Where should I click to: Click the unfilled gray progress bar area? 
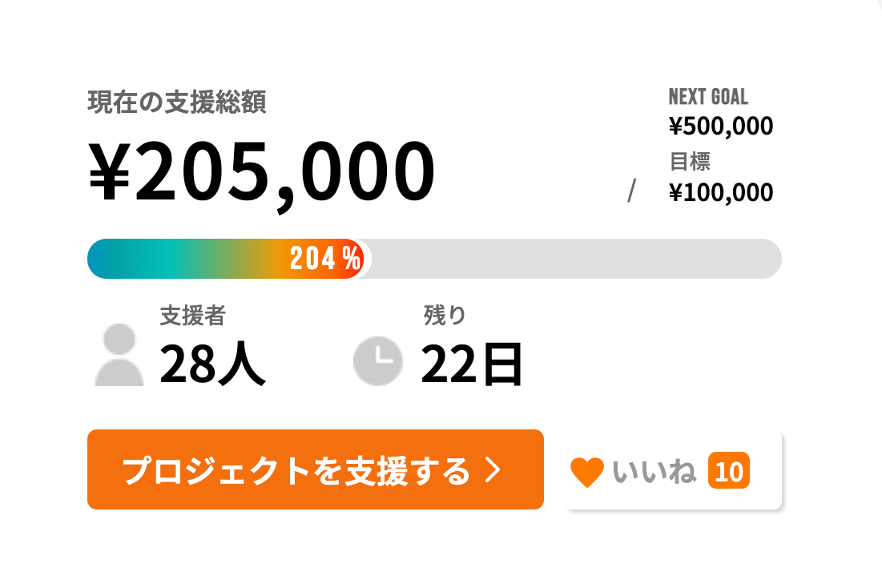(576, 259)
